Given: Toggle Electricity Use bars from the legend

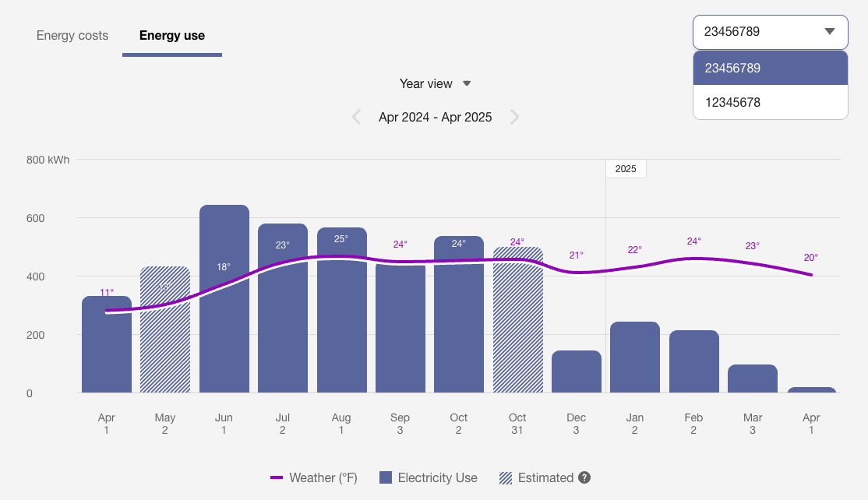Looking at the screenshot, I should point(438,477).
